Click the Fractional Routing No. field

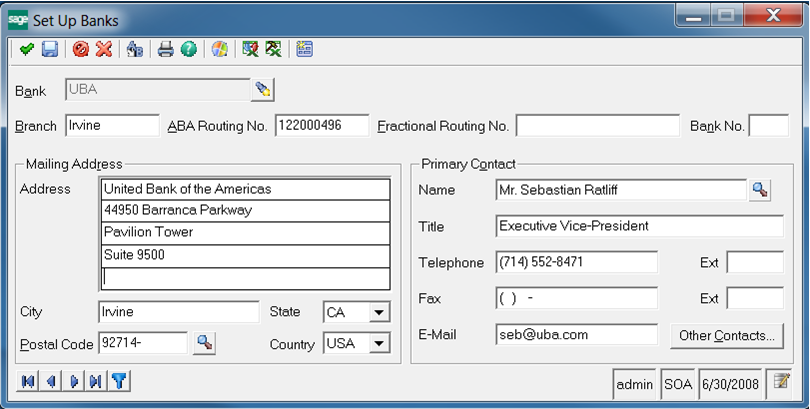pos(597,126)
